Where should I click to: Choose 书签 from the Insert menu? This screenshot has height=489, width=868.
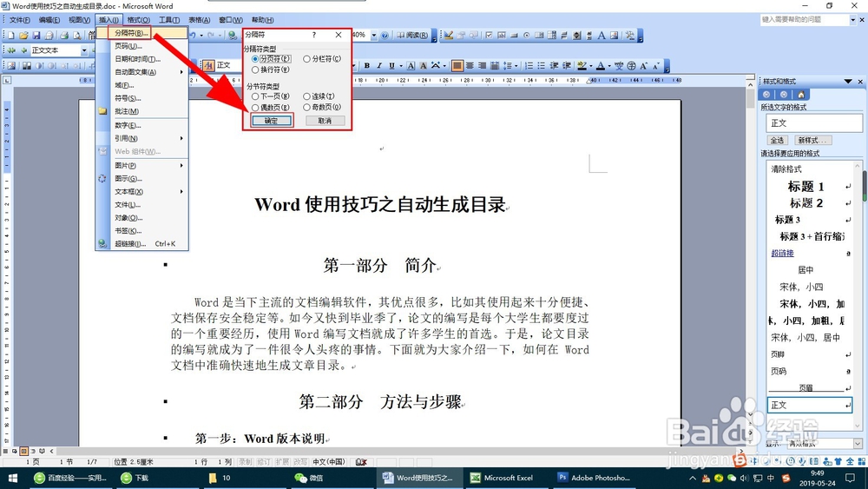pyautogui.click(x=141, y=231)
